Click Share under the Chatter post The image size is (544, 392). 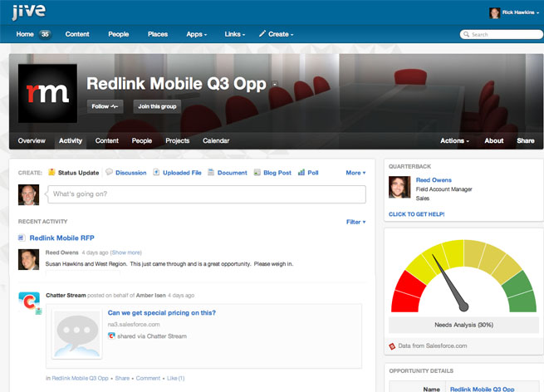122,378
